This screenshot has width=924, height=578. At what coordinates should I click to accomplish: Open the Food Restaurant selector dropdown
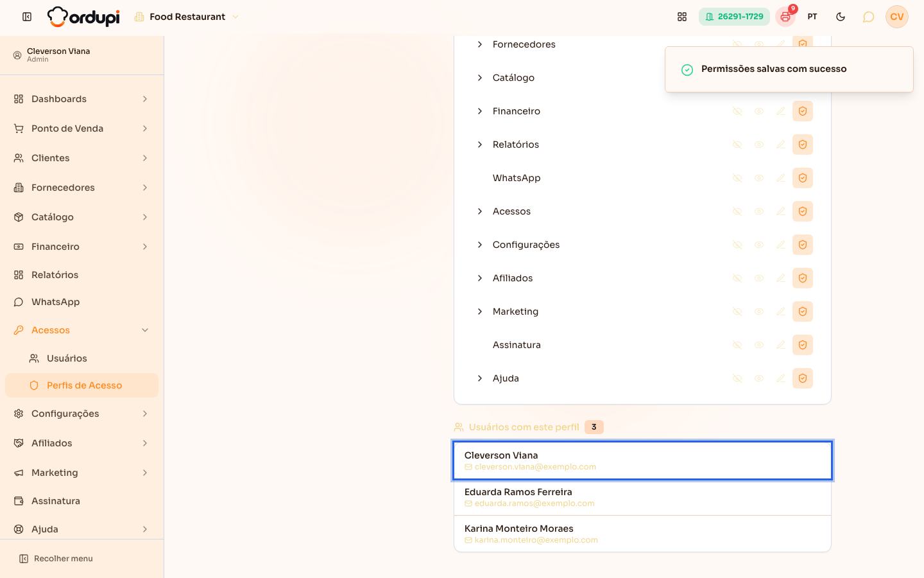(x=187, y=17)
